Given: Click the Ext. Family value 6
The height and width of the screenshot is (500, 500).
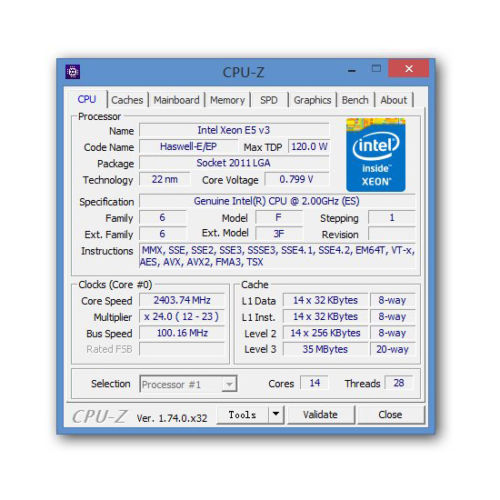Looking at the screenshot, I should 162,234.
